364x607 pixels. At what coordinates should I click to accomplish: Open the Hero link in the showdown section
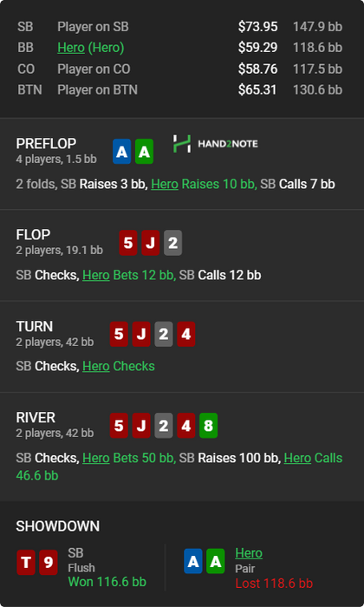(x=249, y=553)
